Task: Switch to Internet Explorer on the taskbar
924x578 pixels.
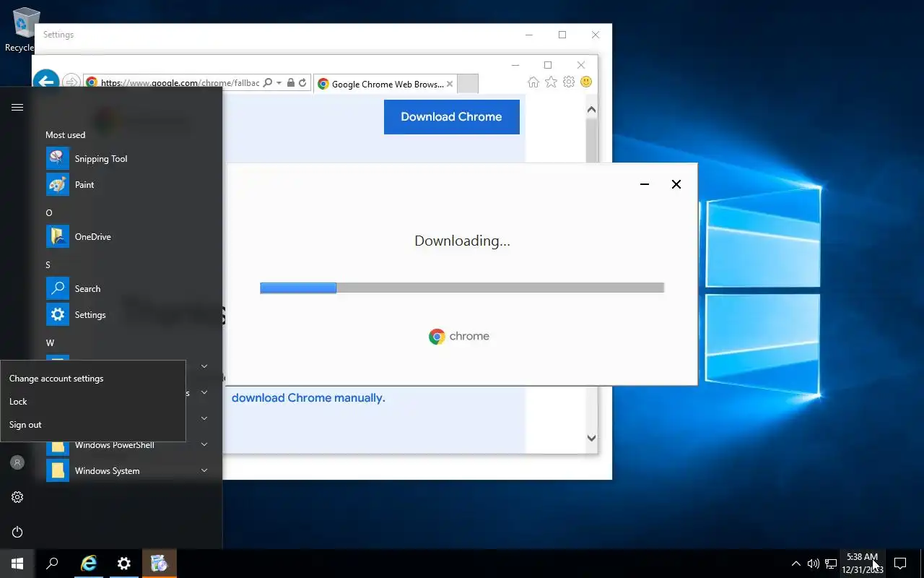Action: coord(89,564)
